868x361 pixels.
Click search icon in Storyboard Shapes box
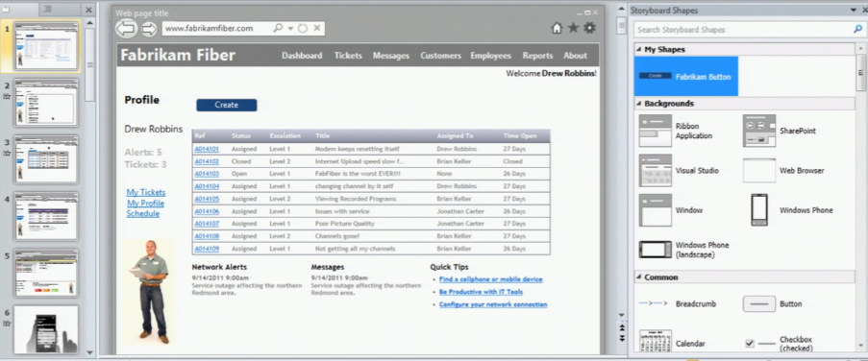857,30
